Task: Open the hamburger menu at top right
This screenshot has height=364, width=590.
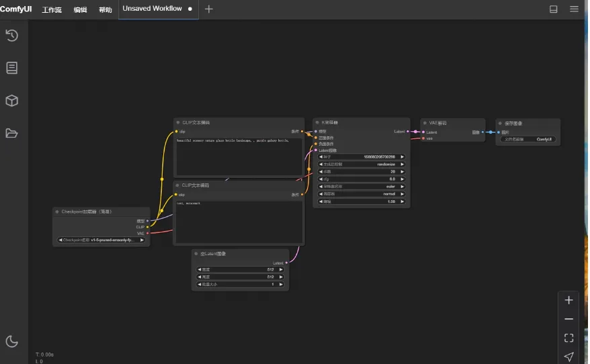Action: coord(574,9)
